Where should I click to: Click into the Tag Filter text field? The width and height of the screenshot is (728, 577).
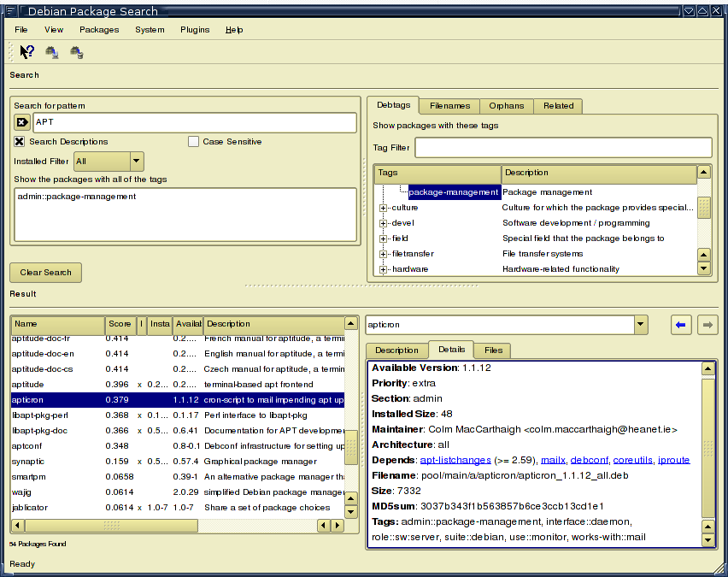(562, 148)
